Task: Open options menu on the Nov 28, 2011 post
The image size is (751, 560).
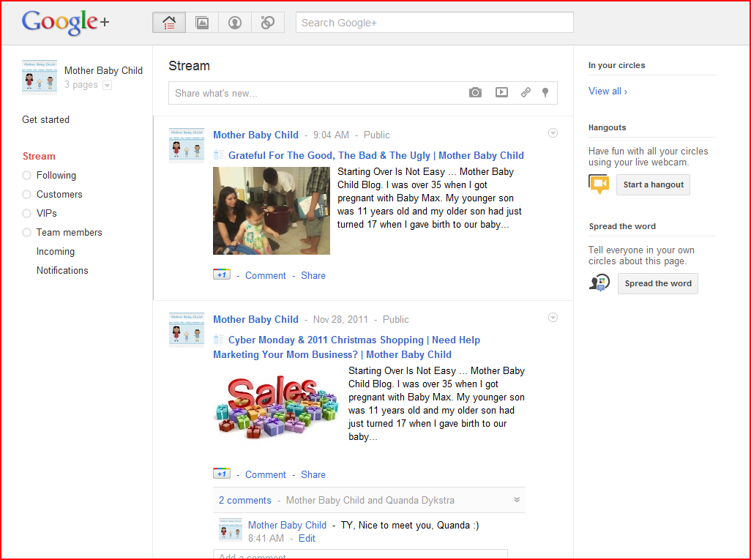Action: 553,318
